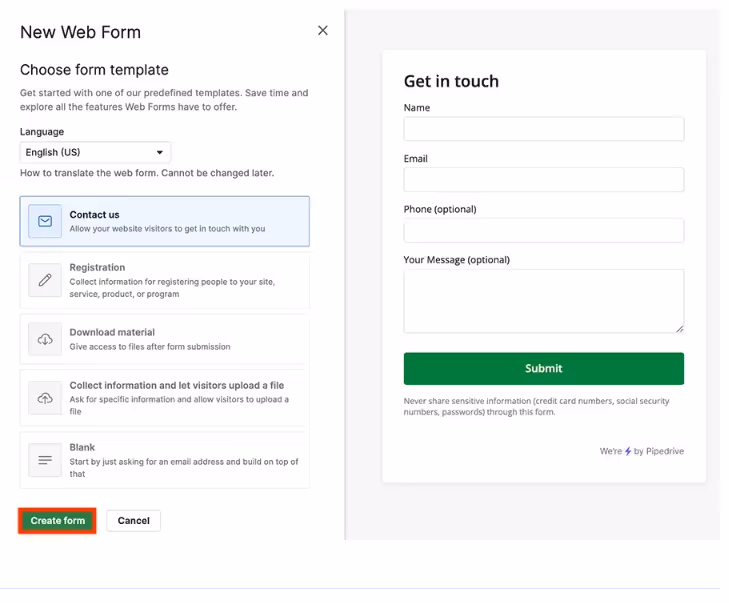Click the Create form button
The height and width of the screenshot is (603, 729).
pos(58,521)
